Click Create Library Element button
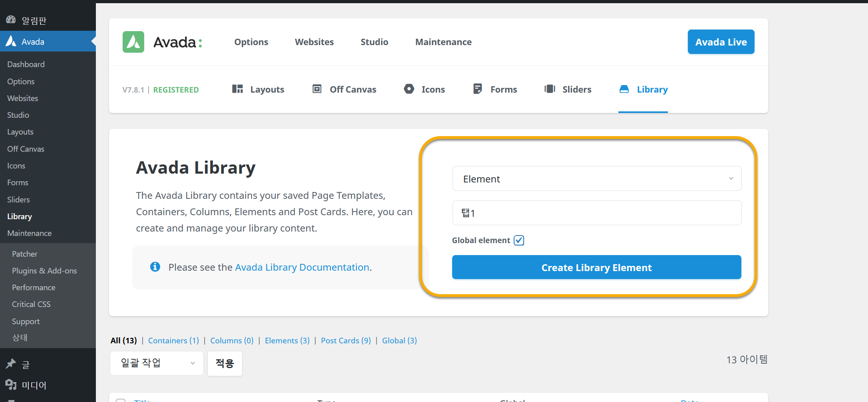Viewport: 868px width, 402px height. click(x=596, y=267)
